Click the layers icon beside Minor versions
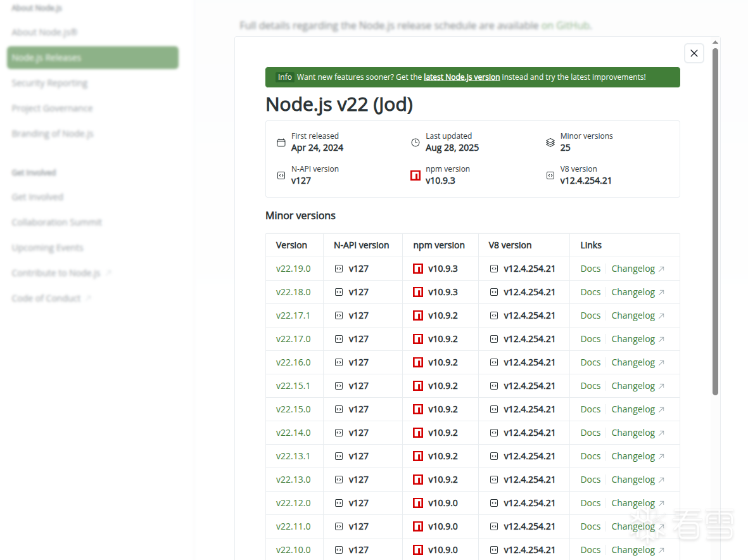 pyautogui.click(x=550, y=143)
